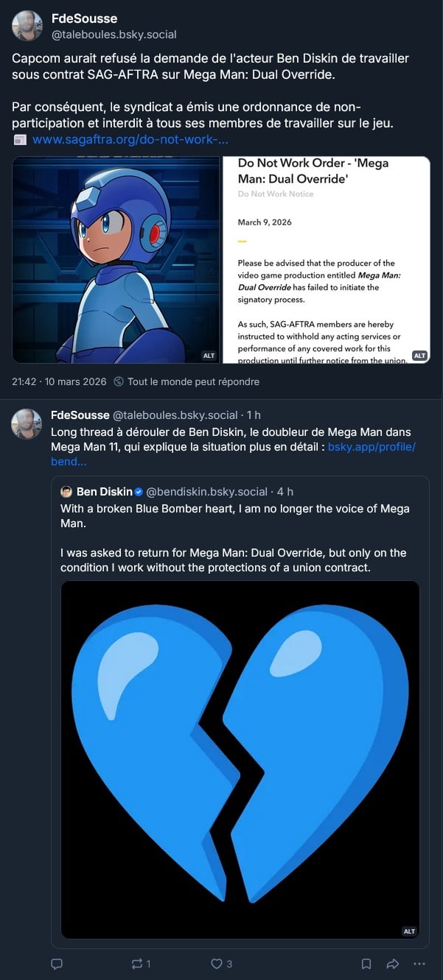Open the blue broken heart image
The width and height of the screenshot is (443, 980).
point(240,758)
